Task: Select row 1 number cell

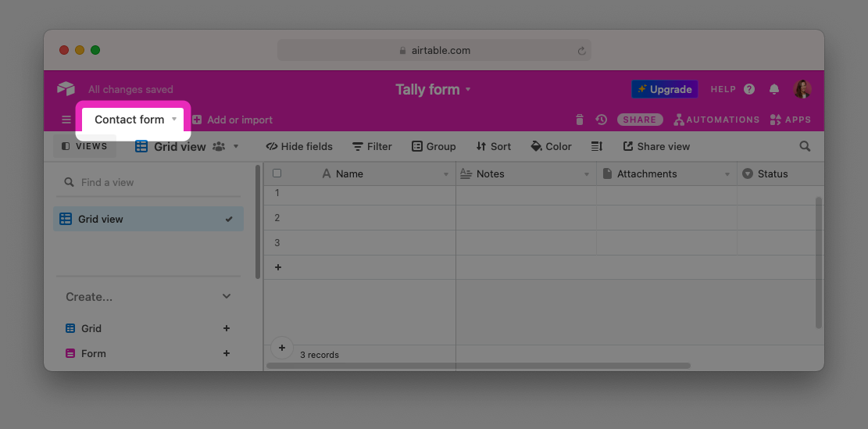Action: click(x=277, y=193)
